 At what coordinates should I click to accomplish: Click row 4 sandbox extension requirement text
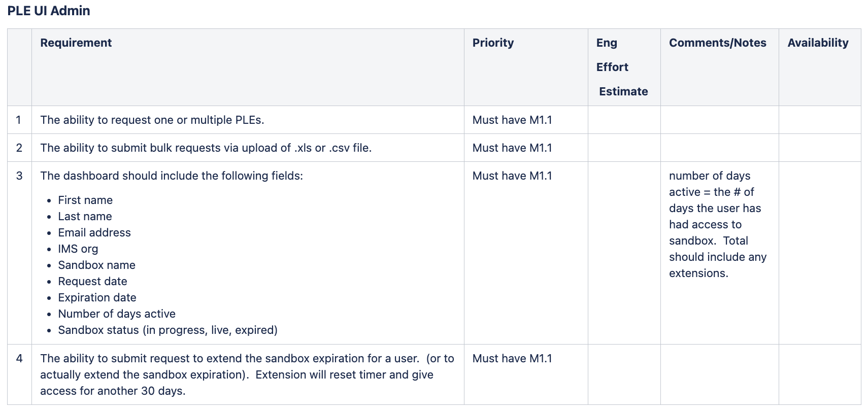click(247, 374)
